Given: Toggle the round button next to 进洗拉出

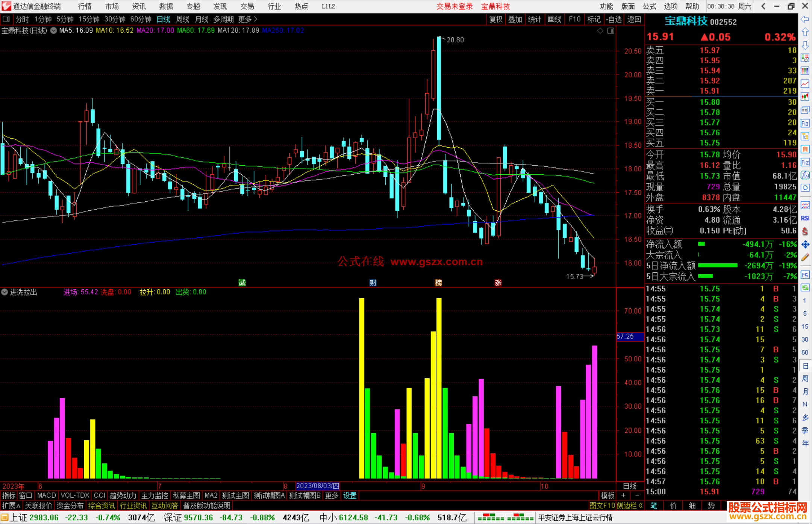Looking at the screenshot, I should coord(5,292).
